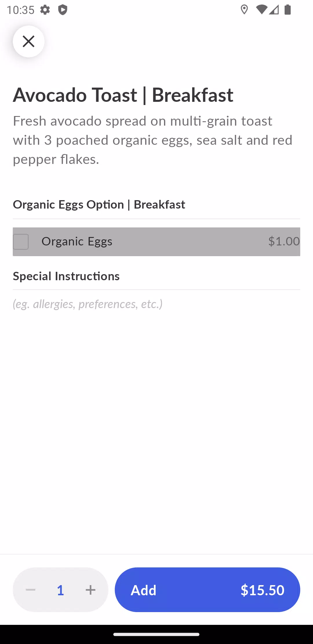Focus the special instructions text field
The width and height of the screenshot is (313, 644).
(x=156, y=304)
